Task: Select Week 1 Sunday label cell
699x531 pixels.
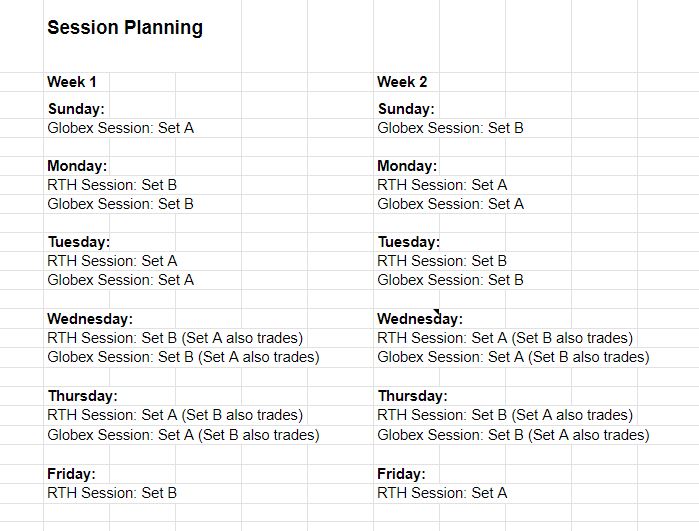Action: (76, 109)
